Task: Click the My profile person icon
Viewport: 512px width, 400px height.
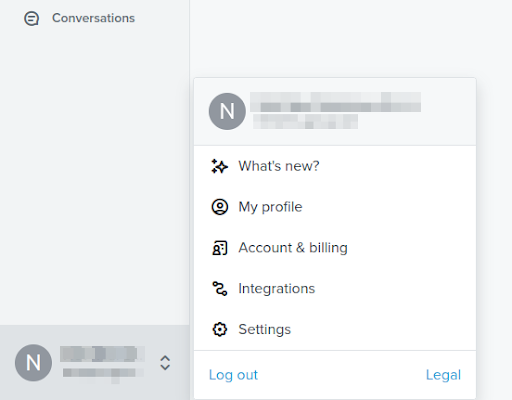Action: tap(220, 207)
